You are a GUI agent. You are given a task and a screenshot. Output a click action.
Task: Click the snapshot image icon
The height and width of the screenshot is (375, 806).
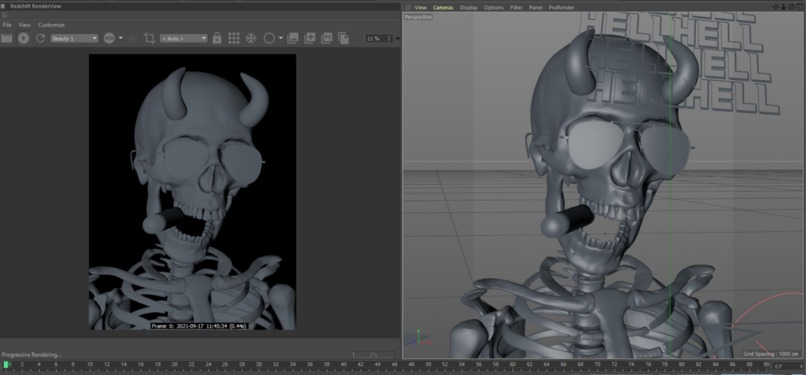(293, 38)
